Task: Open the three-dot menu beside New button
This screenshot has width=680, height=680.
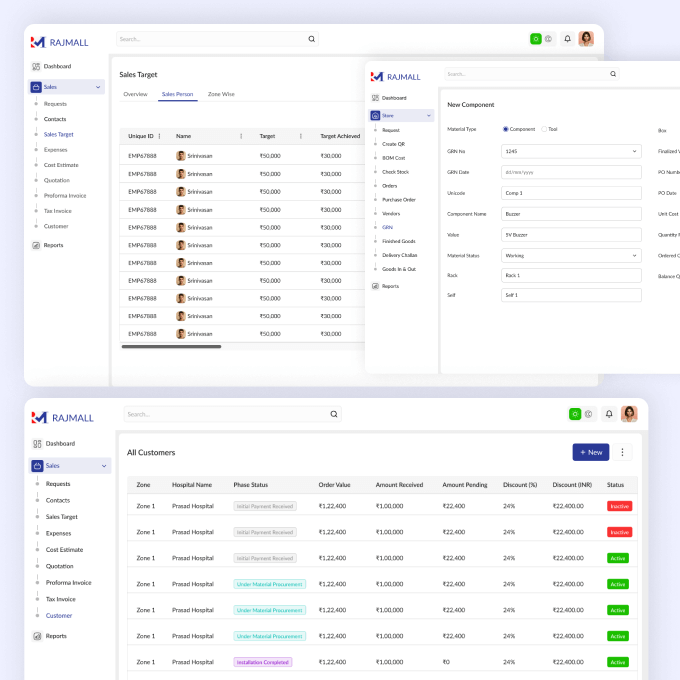Action: point(624,452)
